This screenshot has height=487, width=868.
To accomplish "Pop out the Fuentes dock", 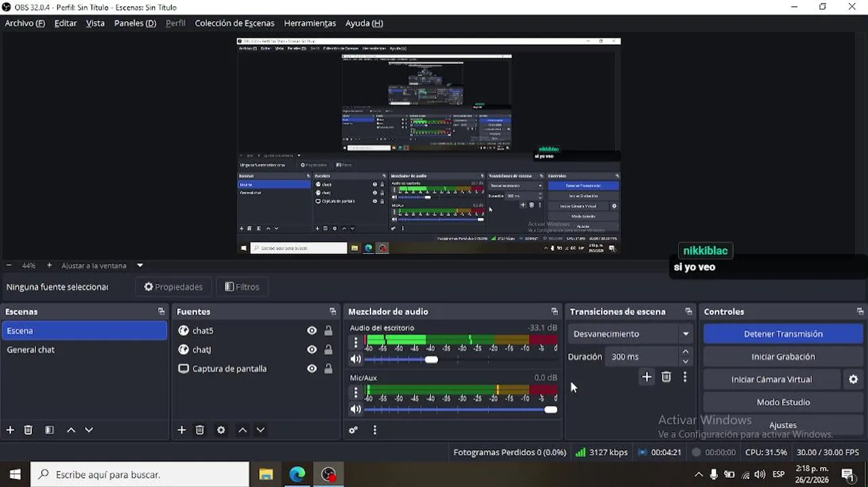I will (x=333, y=311).
